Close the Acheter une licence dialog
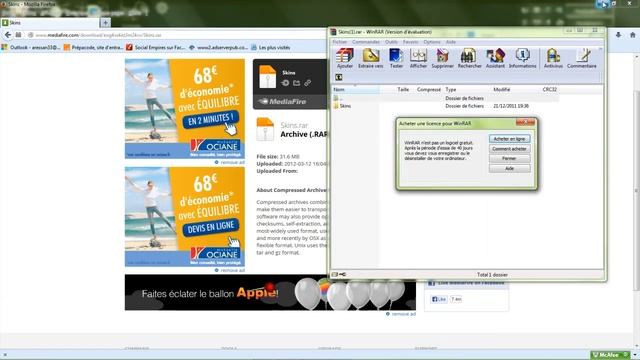The width and height of the screenshot is (640, 360). 525,122
